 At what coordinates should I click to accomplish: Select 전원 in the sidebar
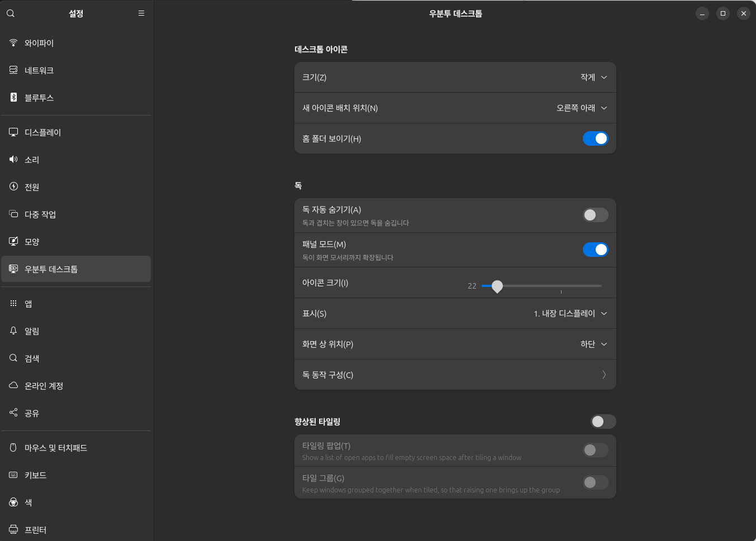point(76,187)
